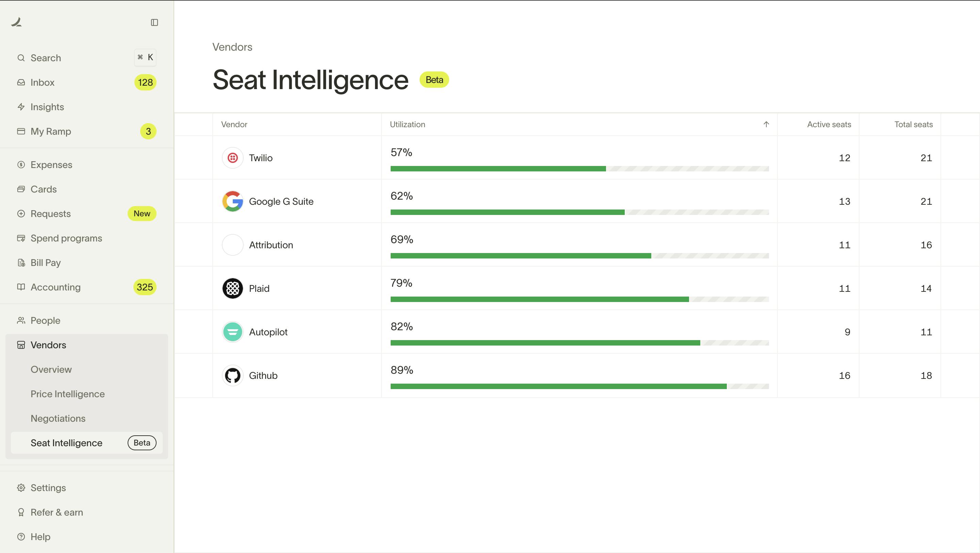Click the Google G Suite logo
Screen dimensions: 980x553
click(x=232, y=201)
